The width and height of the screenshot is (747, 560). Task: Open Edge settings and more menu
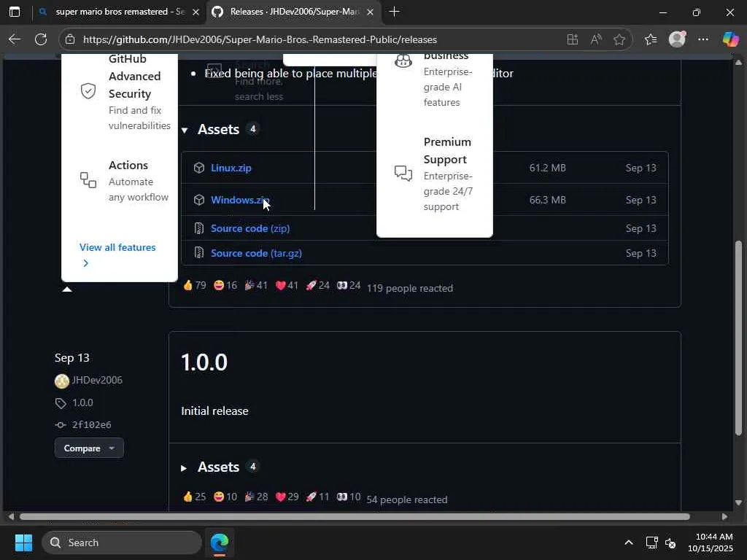tap(703, 39)
